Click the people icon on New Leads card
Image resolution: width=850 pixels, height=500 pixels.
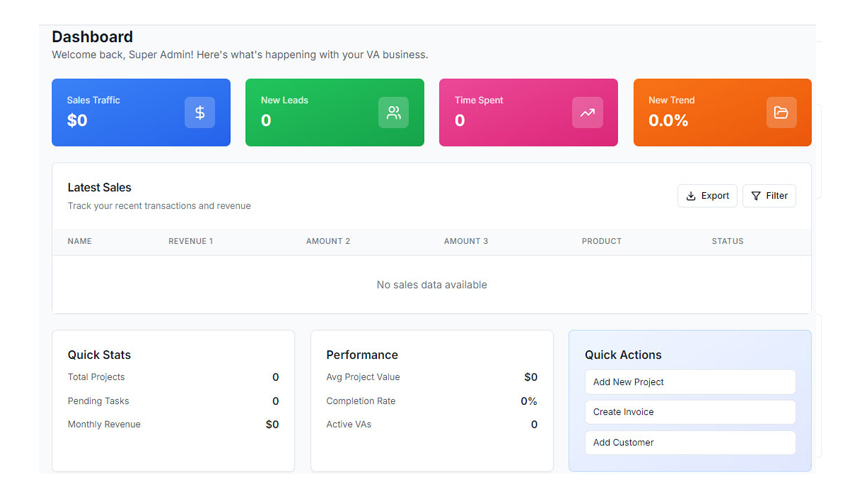[394, 112]
